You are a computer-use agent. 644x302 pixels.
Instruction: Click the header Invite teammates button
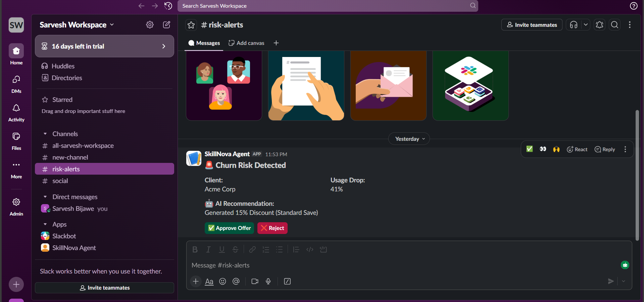coord(532,25)
